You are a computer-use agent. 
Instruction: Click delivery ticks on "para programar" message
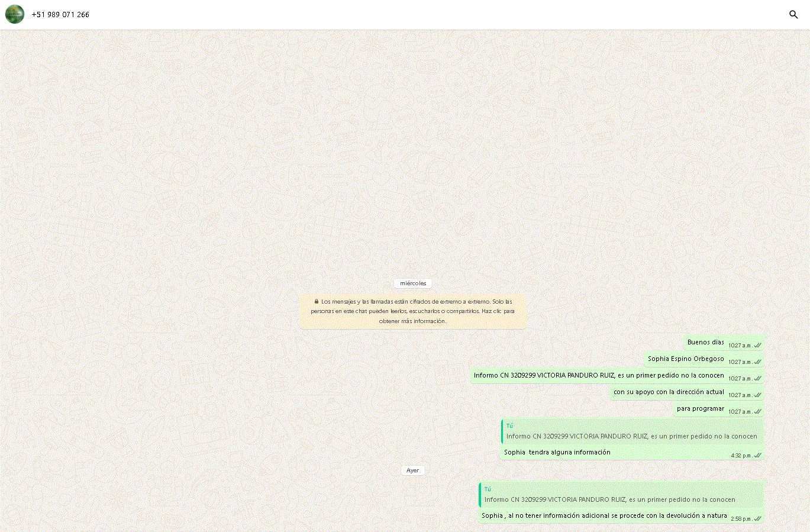tap(757, 411)
